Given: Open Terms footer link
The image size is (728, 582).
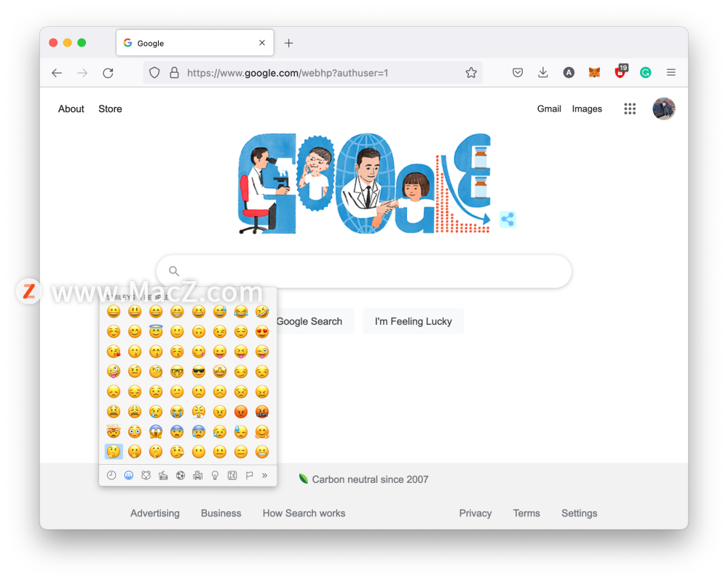Looking at the screenshot, I should [x=526, y=514].
